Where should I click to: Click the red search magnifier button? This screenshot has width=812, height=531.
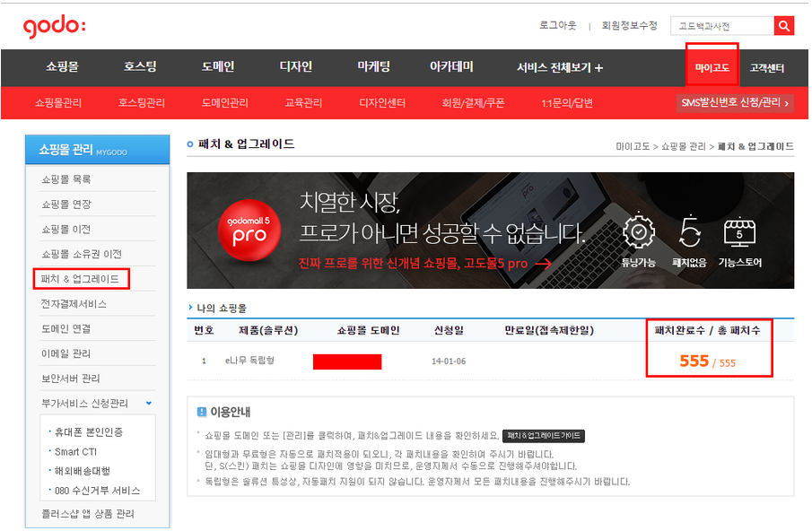pos(783,26)
